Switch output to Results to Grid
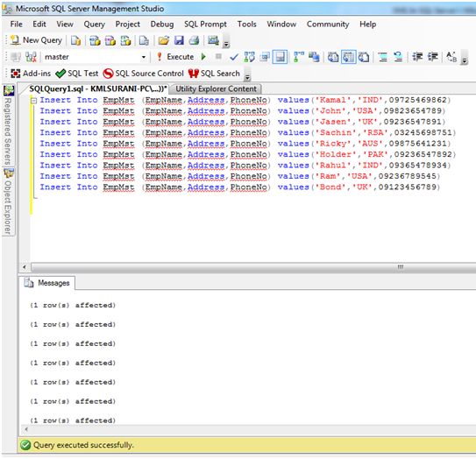476x459 pixels. pos(349,57)
